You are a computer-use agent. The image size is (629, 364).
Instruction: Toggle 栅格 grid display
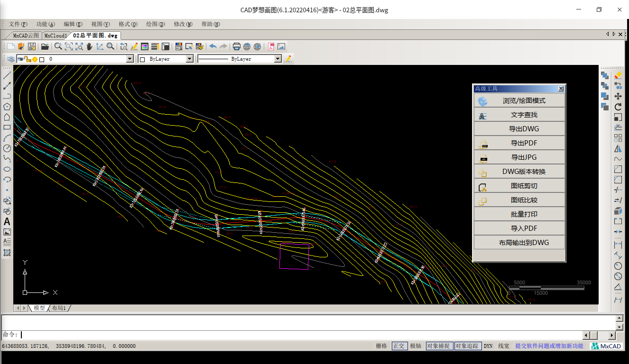pos(381,346)
